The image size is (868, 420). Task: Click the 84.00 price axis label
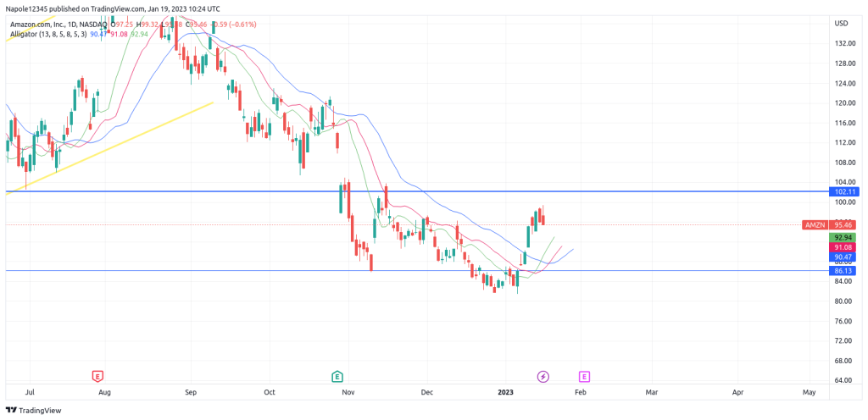point(843,281)
